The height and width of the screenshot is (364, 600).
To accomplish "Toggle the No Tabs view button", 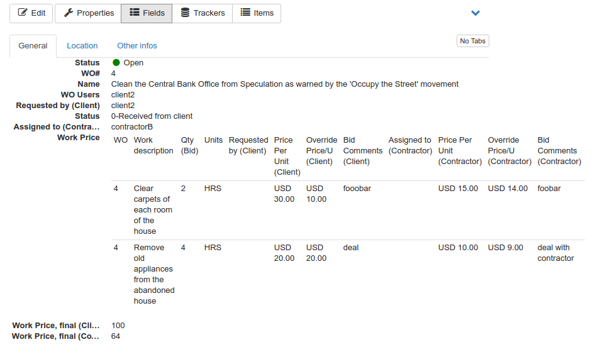I will tap(472, 41).
